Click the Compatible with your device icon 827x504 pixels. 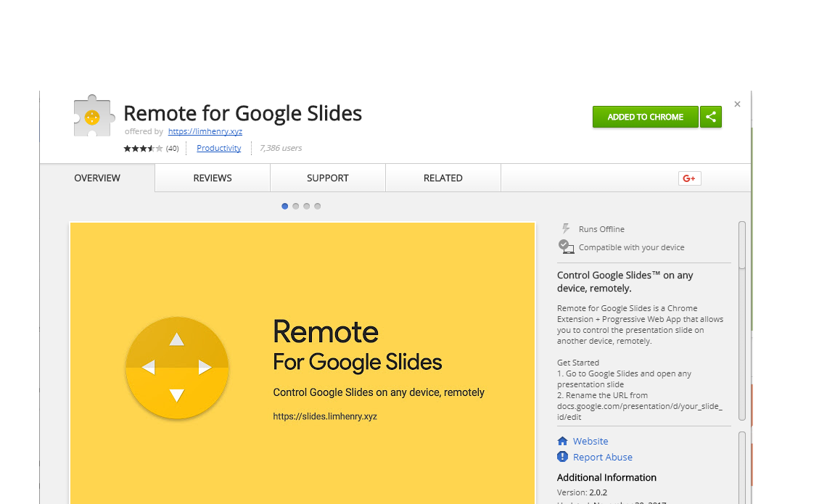(x=566, y=247)
